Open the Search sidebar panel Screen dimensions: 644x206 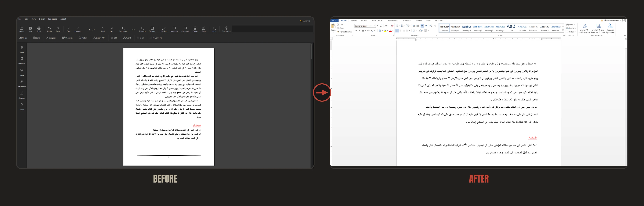(22, 107)
